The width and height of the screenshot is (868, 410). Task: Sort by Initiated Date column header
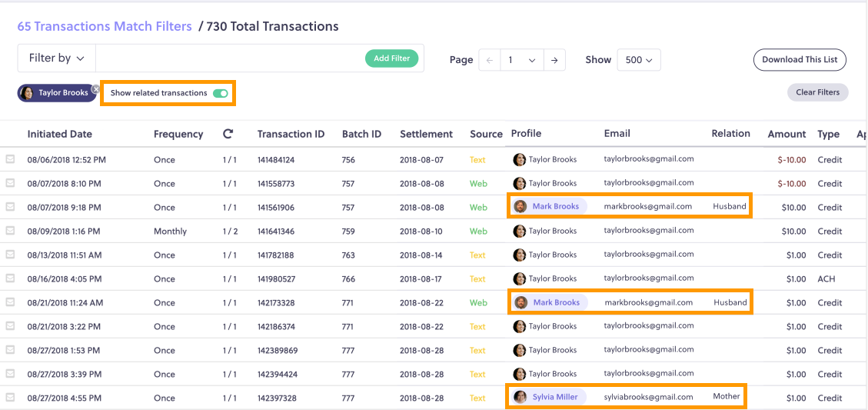click(x=60, y=134)
